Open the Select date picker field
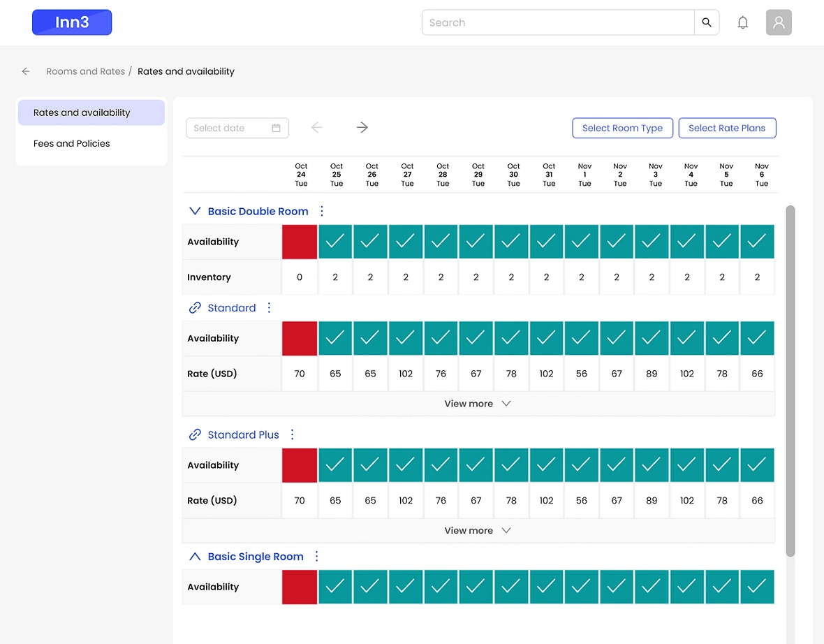Viewport: 824px width, 644px height. point(237,128)
